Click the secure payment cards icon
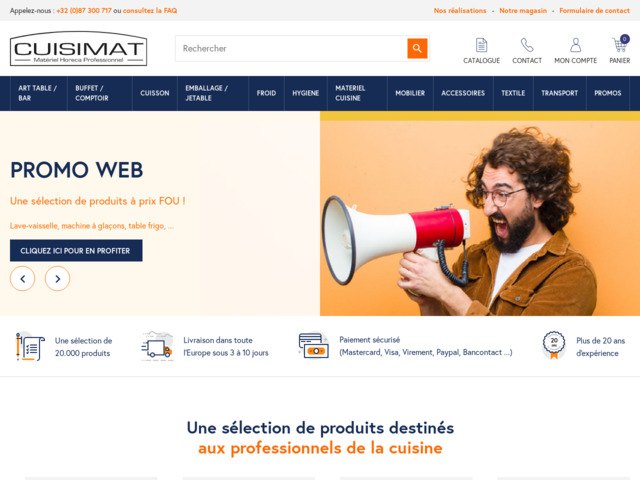 point(313,346)
